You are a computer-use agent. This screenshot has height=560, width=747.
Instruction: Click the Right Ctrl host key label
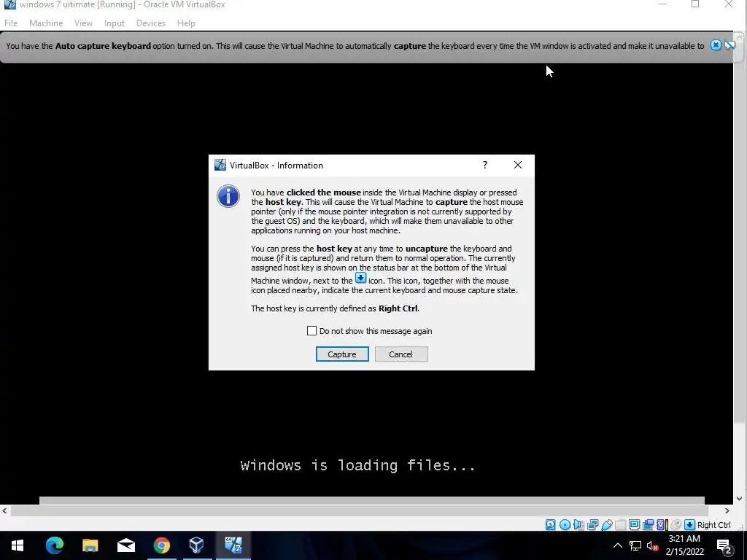[713, 525]
